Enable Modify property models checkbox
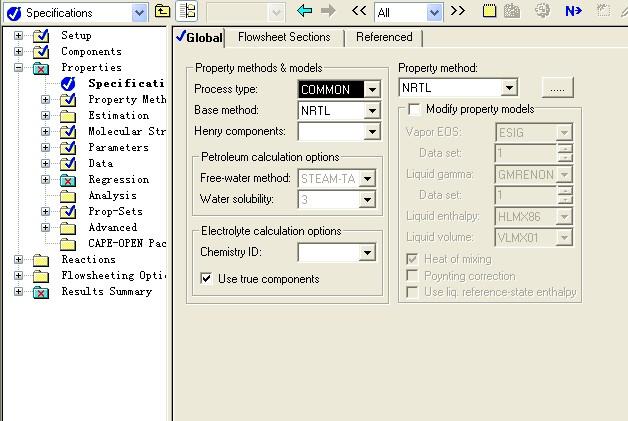The height and width of the screenshot is (421, 628). point(414,109)
